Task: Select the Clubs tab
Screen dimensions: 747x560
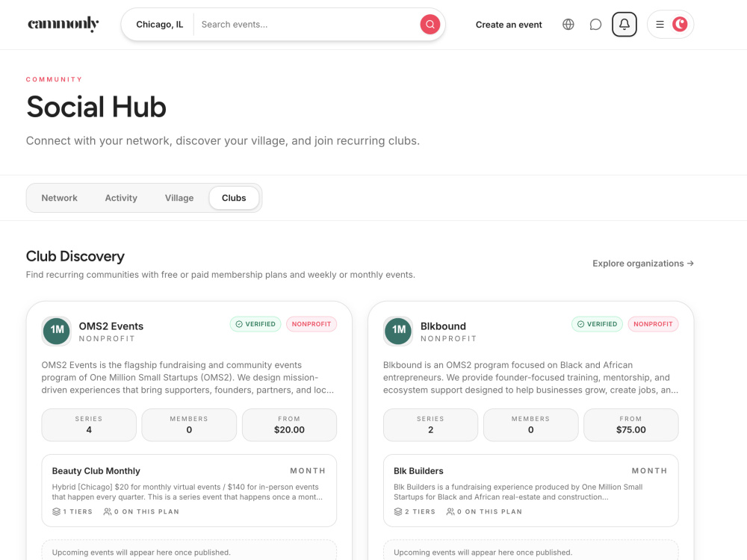Action: (x=234, y=198)
